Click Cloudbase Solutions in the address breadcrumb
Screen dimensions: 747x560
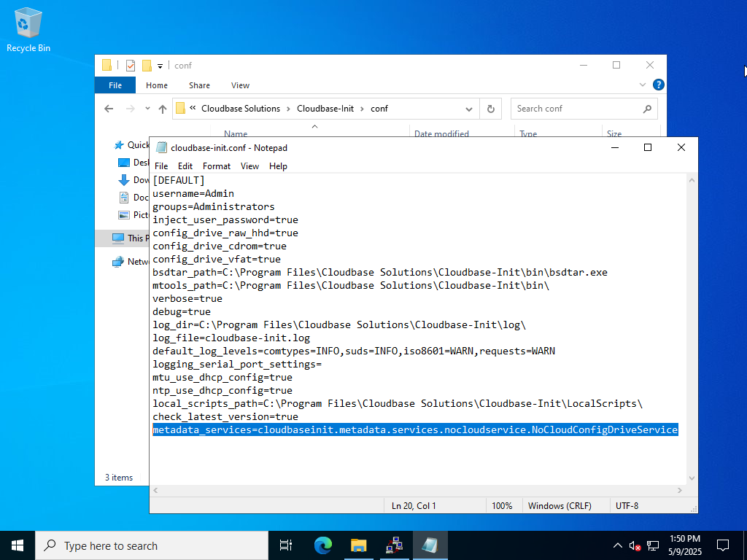click(241, 109)
